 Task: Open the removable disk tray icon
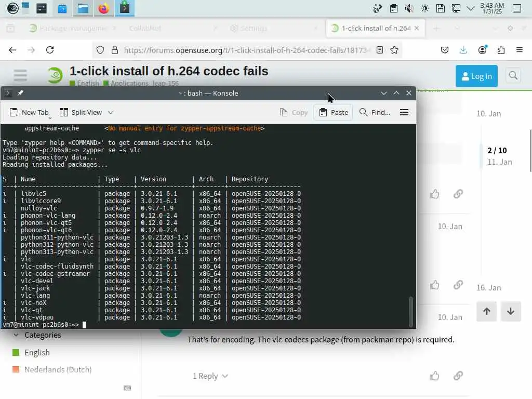click(441, 8)
